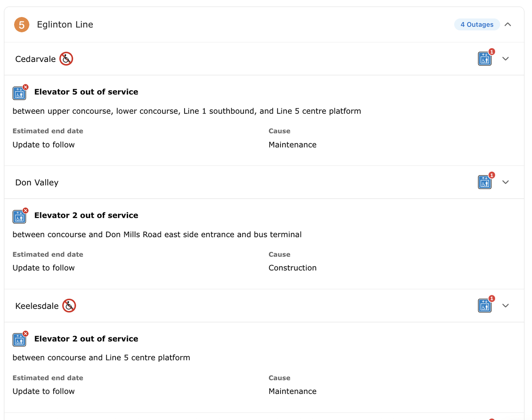Click the Elevator 5 out of service heading
Image resolution: width=532 pixels, height=420 pixels.
86,92
